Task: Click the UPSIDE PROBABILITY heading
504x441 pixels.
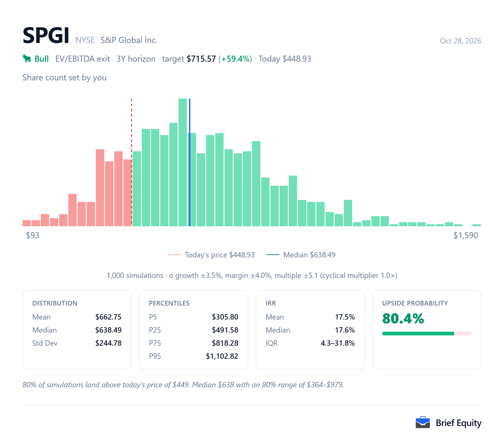Action: (415, 303)
